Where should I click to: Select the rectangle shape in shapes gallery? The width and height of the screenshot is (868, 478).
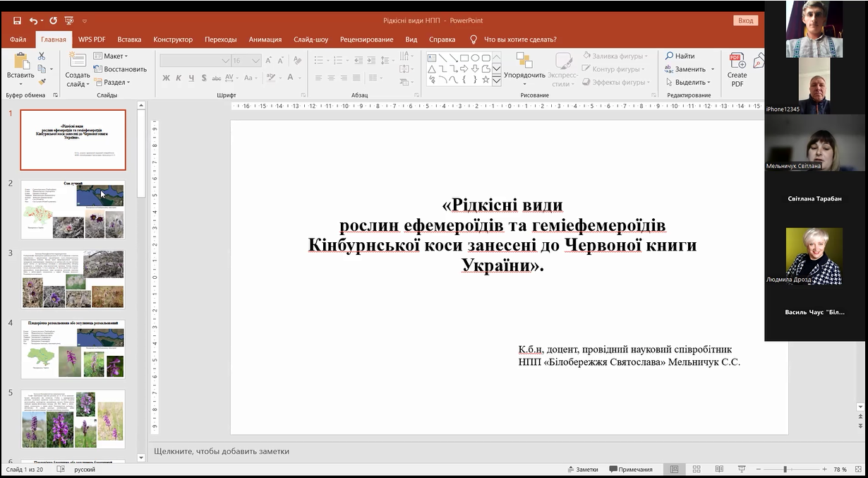(x=464, y=58)
